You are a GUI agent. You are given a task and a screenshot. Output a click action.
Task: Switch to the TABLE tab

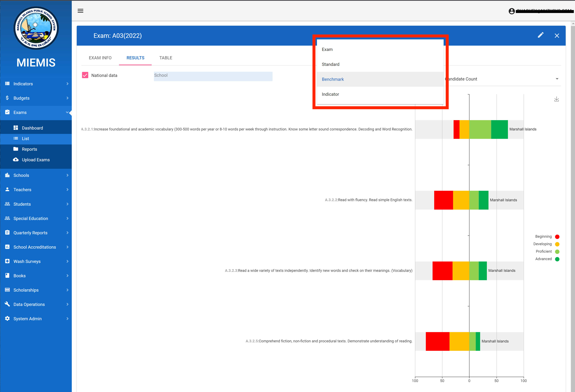[x=165, y=58]
